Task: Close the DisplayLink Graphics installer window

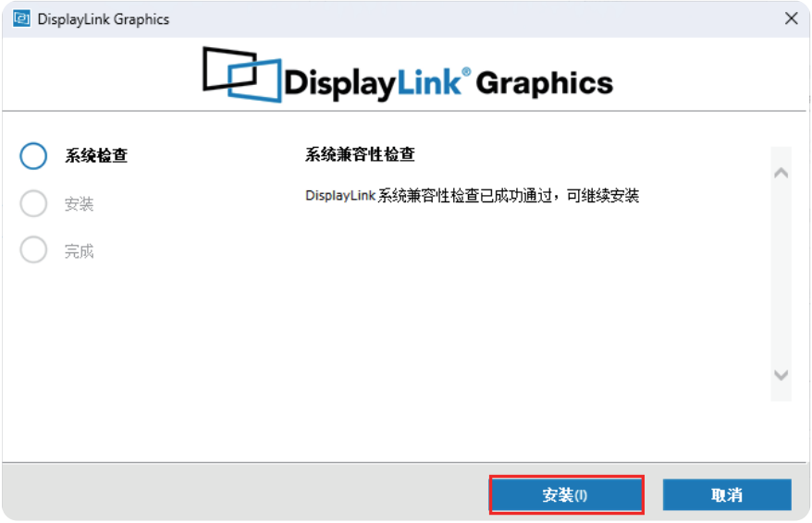Action: click(x=791, y=19)
